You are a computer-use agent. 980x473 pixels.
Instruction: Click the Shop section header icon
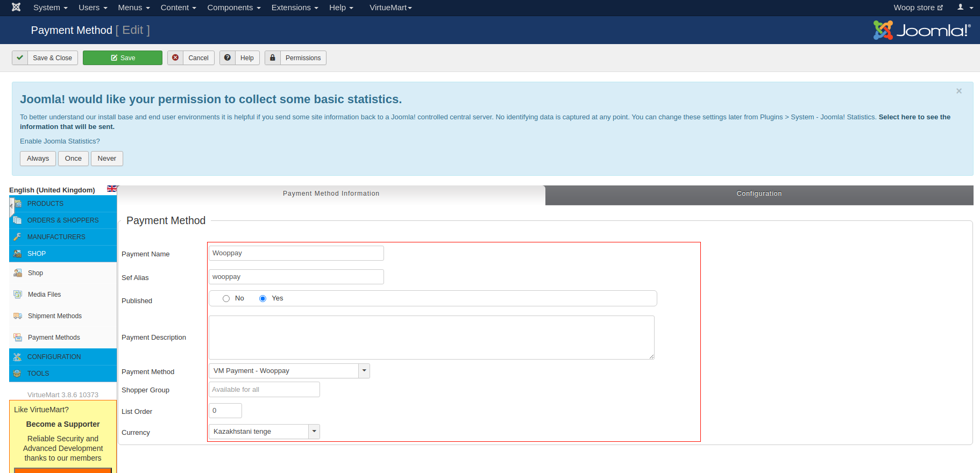pos(18,254)
